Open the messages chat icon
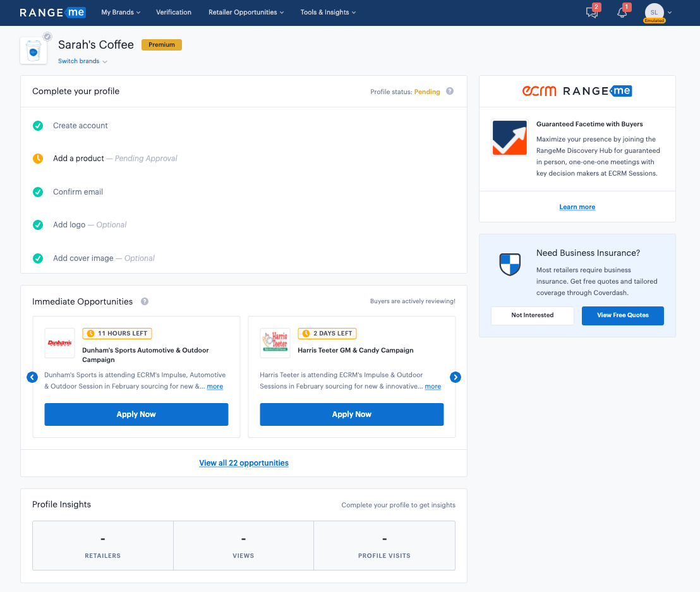Image resolution: width=700 pixels, height=592 pixels. 592,13
